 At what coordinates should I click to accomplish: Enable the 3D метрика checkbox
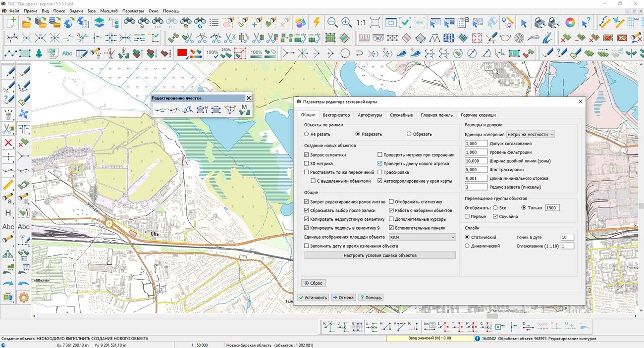(x=307, y=163)
